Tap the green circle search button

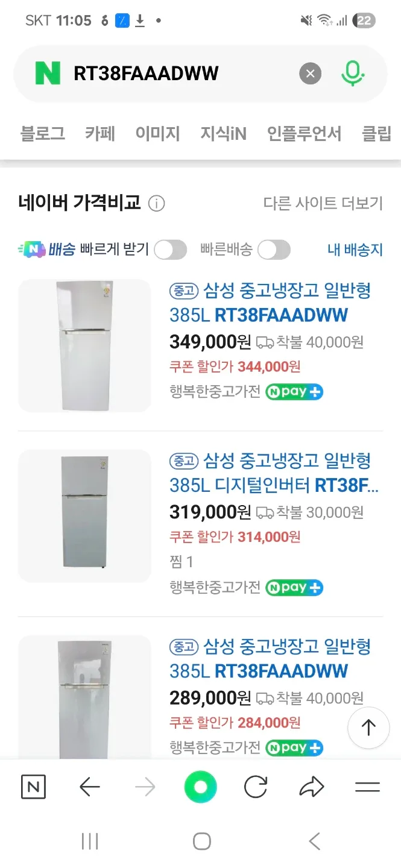point(201,787)
